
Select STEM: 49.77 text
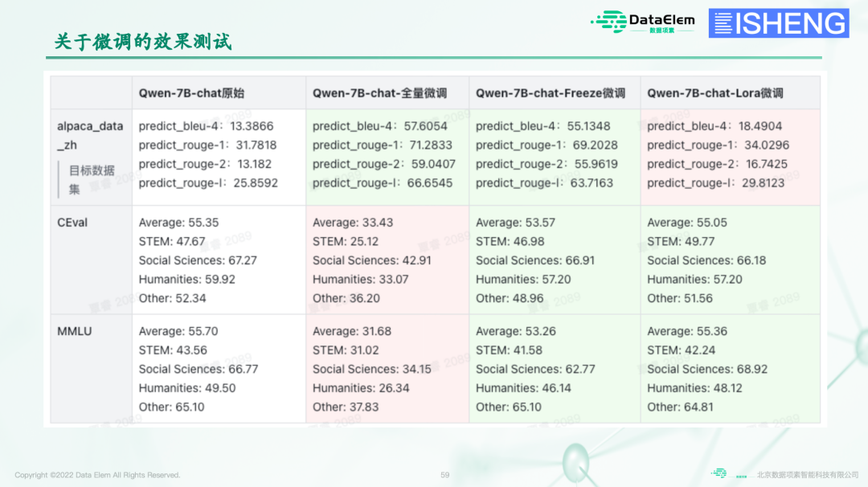click(x=681, y=241)
